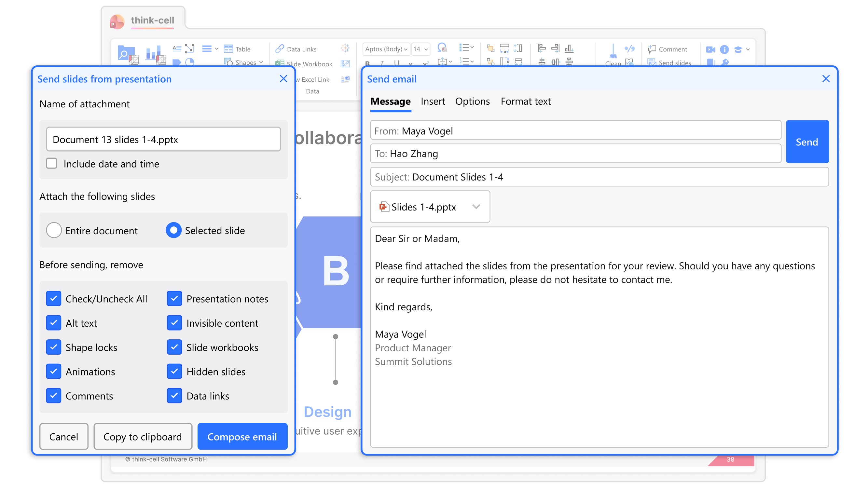Viewport: 868px width, 488px height.
Task: Click the align left icon in the ribbon
Action: coord(542,48)
